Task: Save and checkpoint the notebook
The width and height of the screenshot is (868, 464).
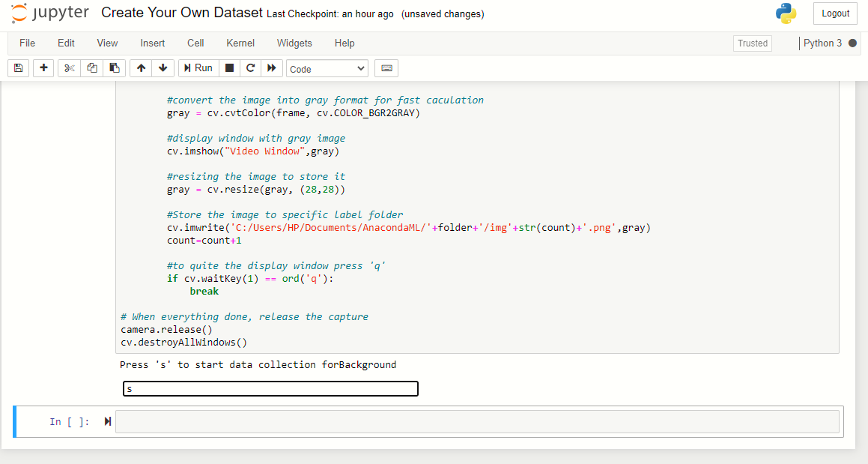Action: (18, 68)
